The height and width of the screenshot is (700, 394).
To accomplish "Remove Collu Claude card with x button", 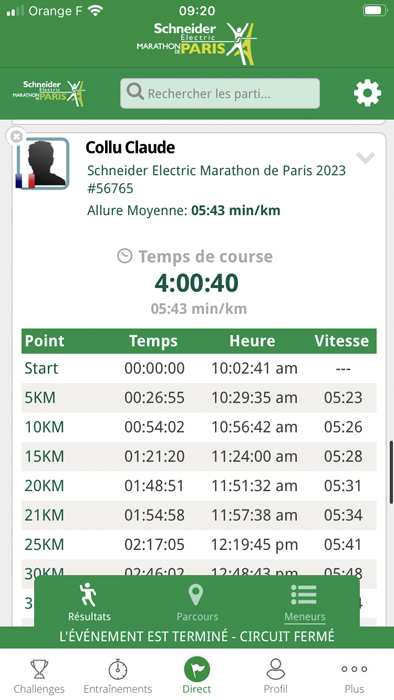I will coord(17,137).
